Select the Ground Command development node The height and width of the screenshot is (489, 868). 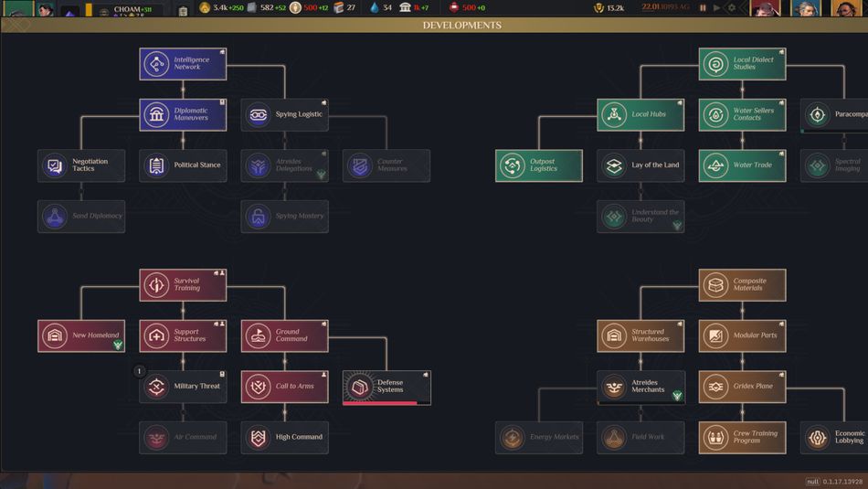(284, 335)
